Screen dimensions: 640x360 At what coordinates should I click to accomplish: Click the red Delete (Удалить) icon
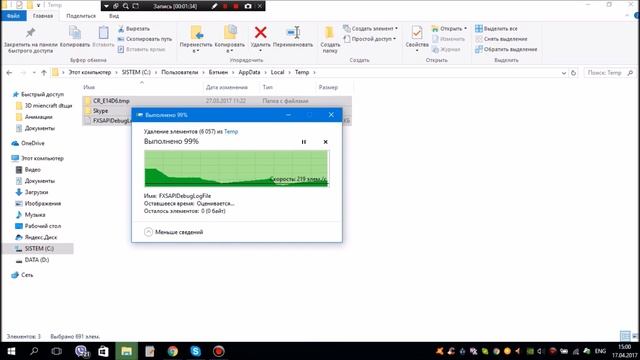pos(260,32)
